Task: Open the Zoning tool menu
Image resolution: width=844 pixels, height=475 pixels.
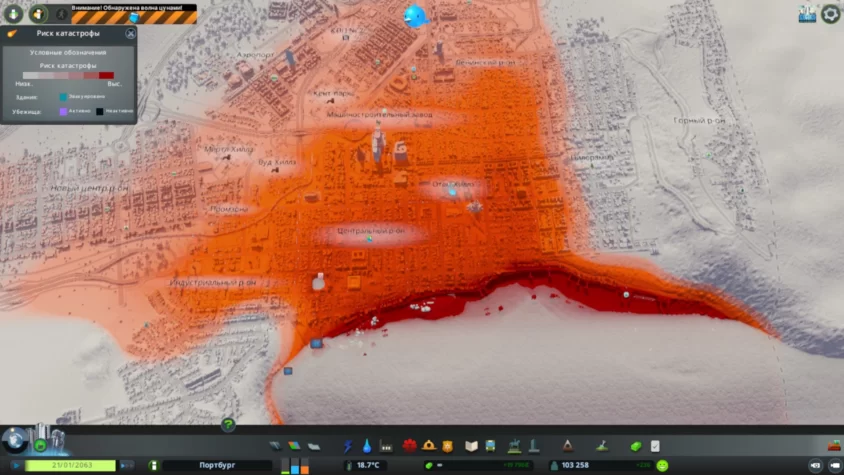Action: click(294, 446)
